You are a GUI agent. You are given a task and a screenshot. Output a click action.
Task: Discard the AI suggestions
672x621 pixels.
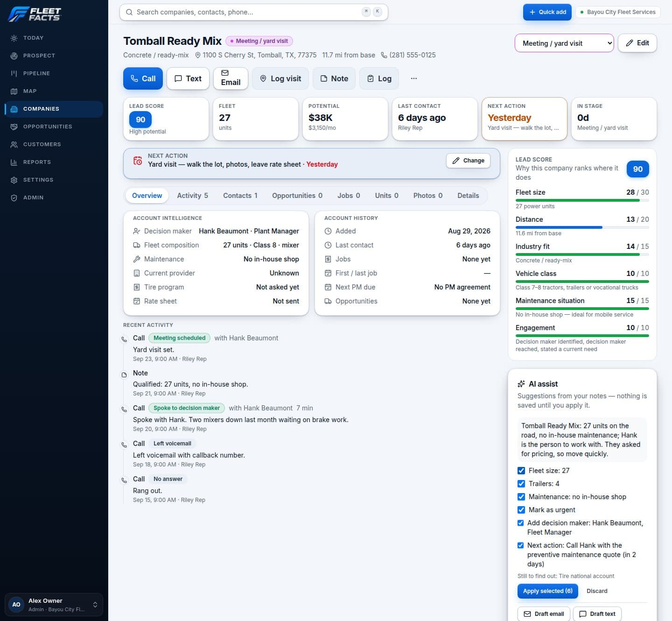(597, 591)
